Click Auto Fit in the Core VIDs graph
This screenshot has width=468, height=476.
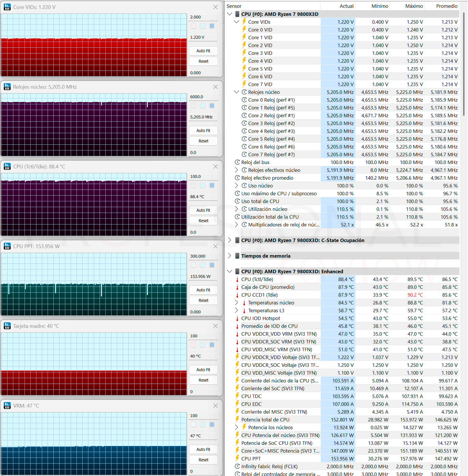203,51
